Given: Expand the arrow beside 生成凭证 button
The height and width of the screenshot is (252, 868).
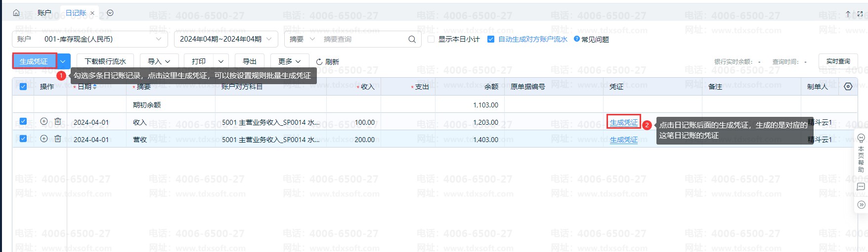Looking at the screenshot, I should coord(63,61).
